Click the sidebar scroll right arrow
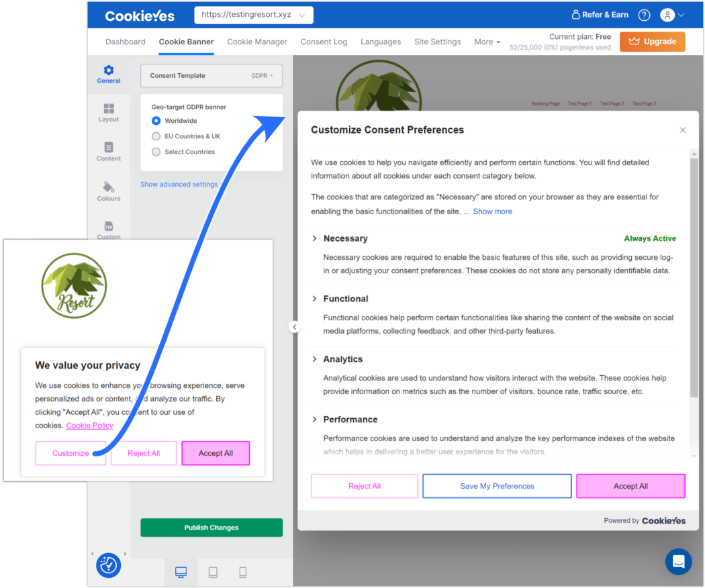The height and width of the screenshot is (588, 705). click(125, 553)
